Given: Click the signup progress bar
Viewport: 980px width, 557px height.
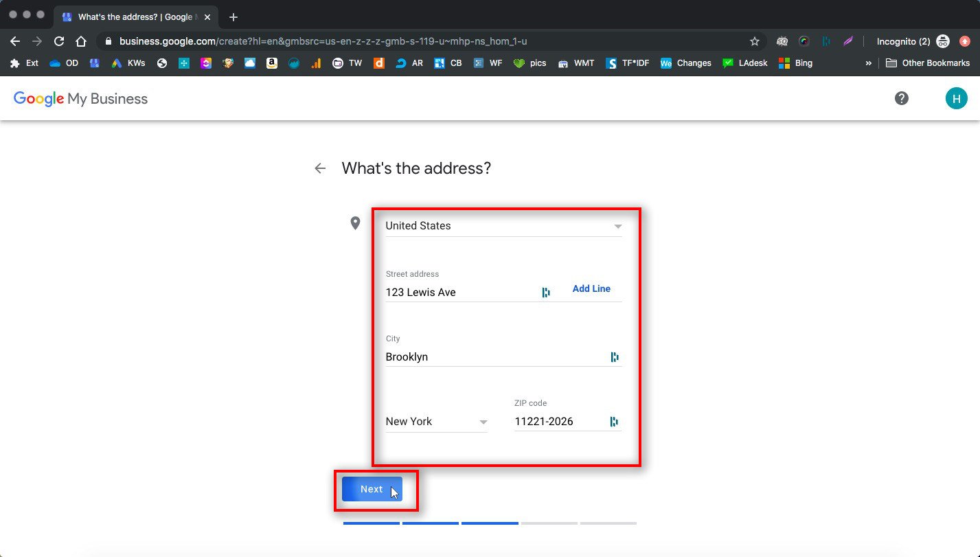Looking at the screenshot, I should click(489, 523).
